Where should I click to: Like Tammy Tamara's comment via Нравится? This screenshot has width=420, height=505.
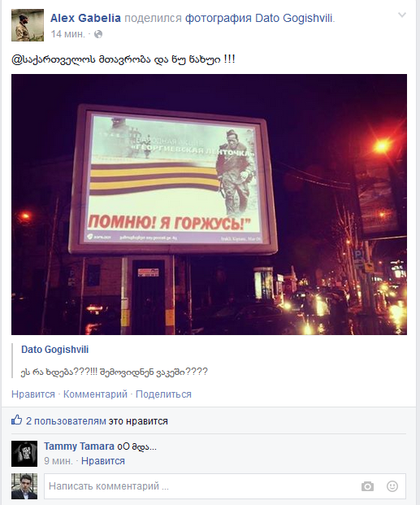pyautogui.click(x=103, y=461)
